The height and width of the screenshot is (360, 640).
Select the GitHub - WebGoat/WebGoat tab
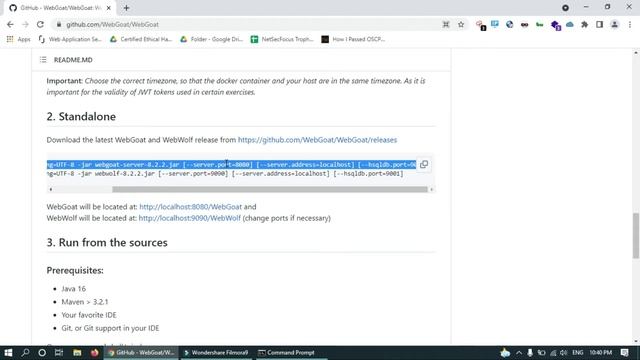[61, 8]
